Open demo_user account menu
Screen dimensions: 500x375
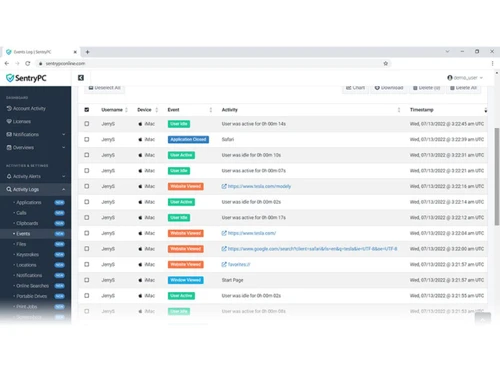pos(465,78)
